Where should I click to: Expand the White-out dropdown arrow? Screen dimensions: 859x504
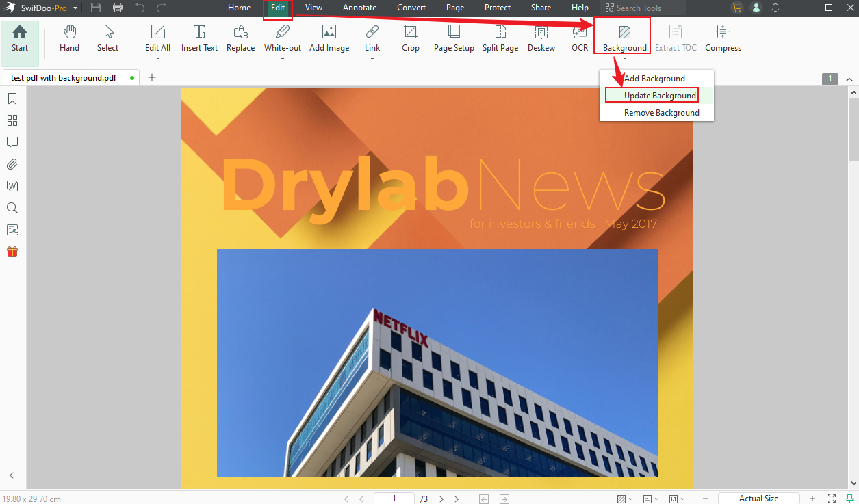(283, 59)
